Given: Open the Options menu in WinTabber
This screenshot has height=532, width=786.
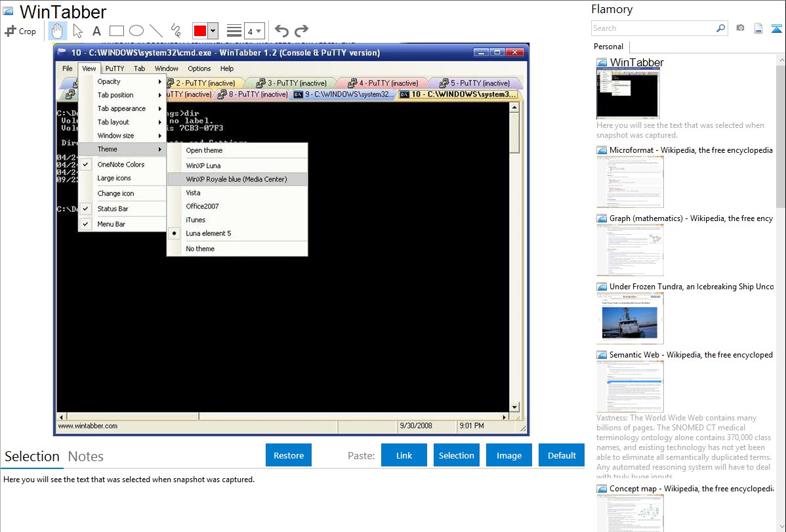Looking at the screenshot, I should point(199,69).
